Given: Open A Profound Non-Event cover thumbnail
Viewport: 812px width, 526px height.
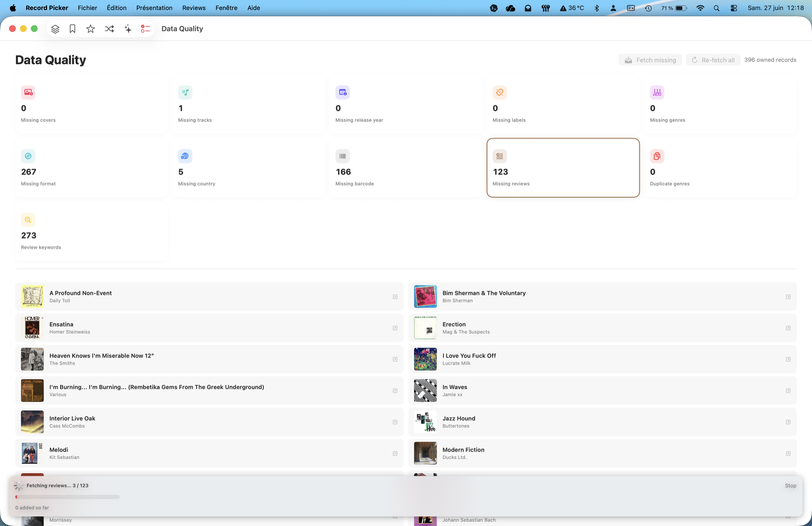Looking at the screenshot, I should 32,296.
